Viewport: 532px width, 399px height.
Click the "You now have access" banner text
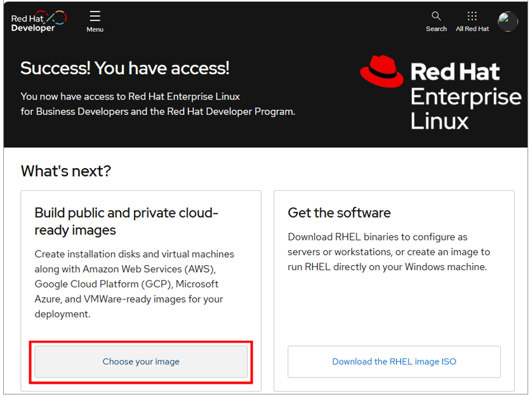[x=130, y=96]
